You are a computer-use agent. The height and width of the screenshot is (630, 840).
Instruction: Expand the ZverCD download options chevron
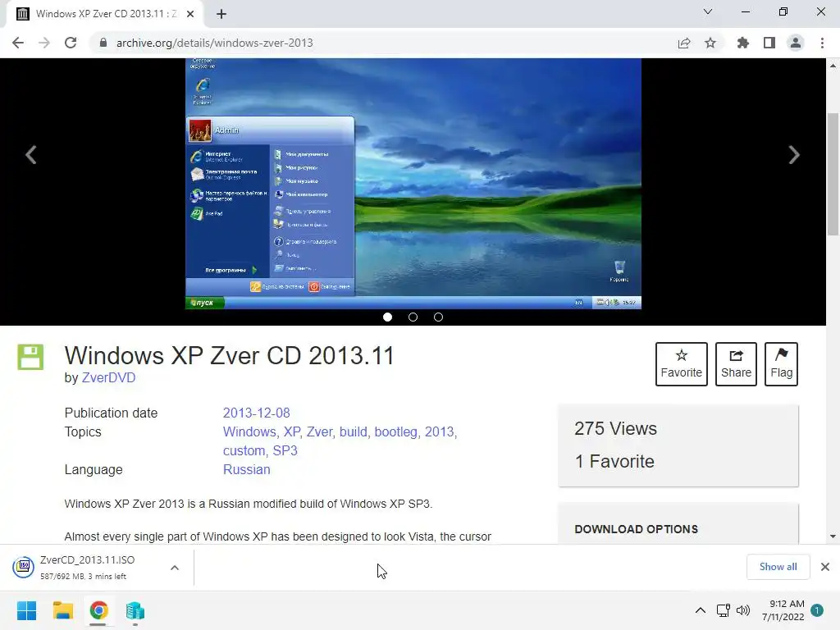(175, 568)
